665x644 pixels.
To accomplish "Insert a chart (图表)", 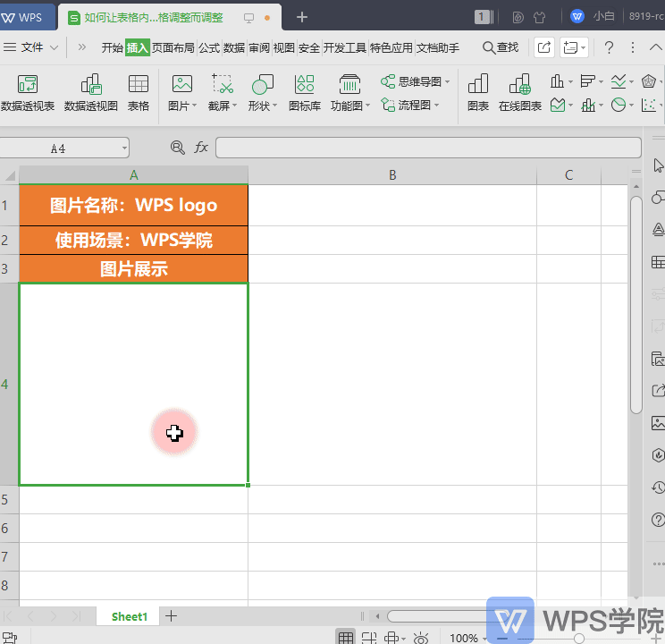I will (478, 92).
